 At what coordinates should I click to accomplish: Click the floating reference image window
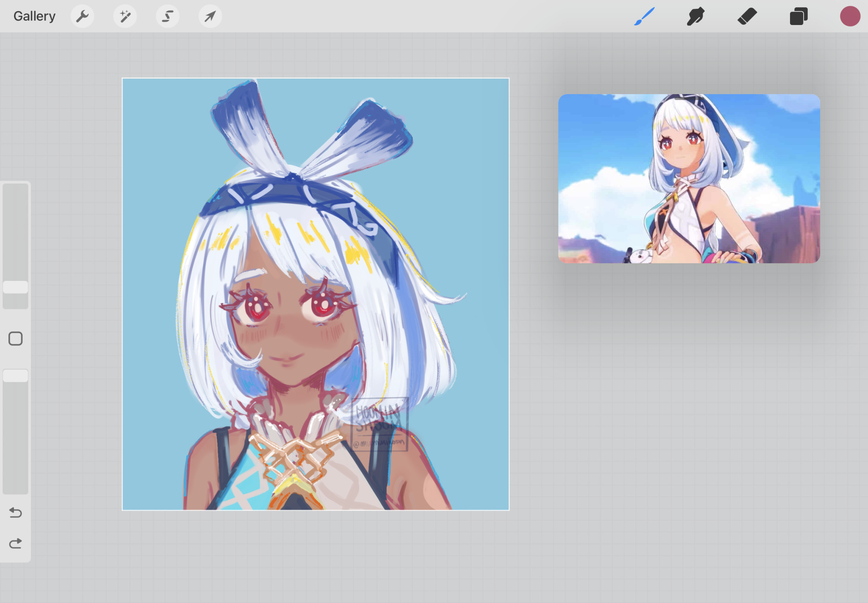click(689, 178)
